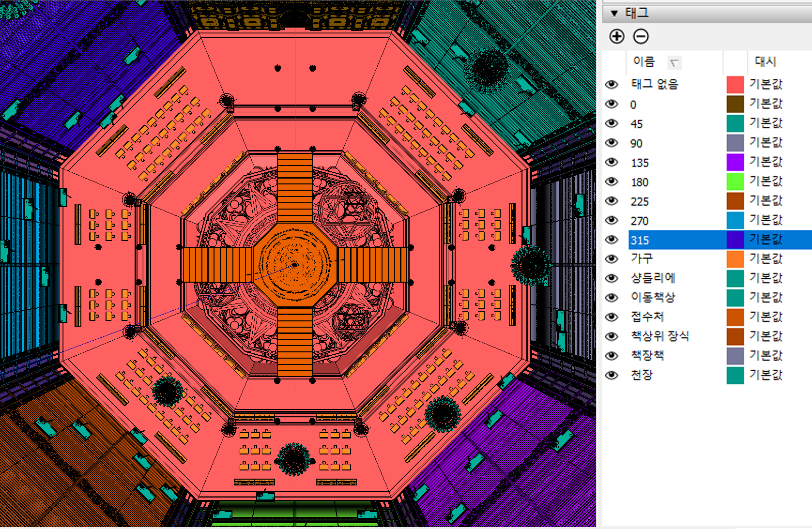Click the eye icon for 천장 tag

(612, 375)
